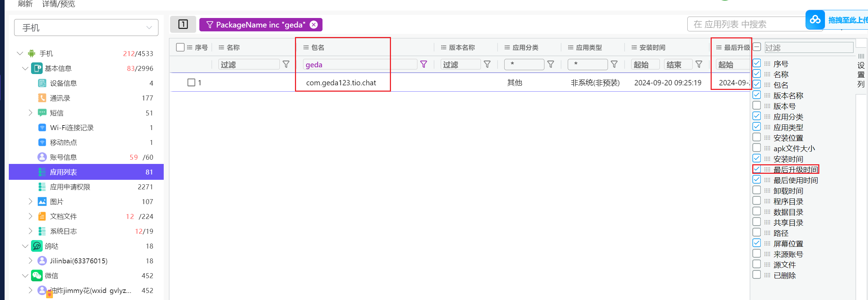Select the 通讯录 contacts icon
Viewport: 868px width, 300px height.
(42, 98)
